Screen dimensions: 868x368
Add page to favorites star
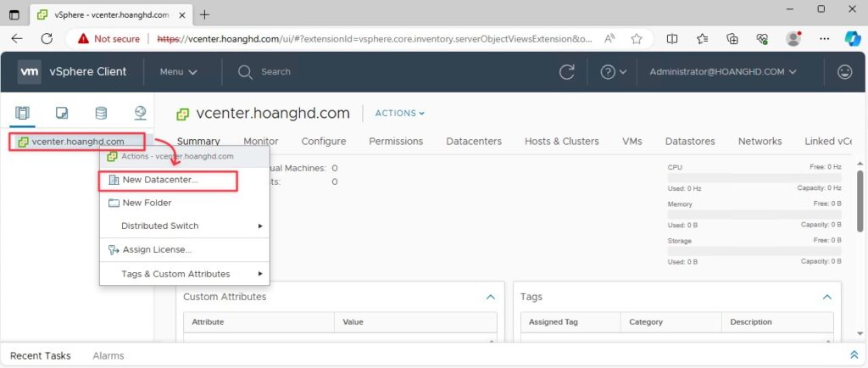(637, 39)
